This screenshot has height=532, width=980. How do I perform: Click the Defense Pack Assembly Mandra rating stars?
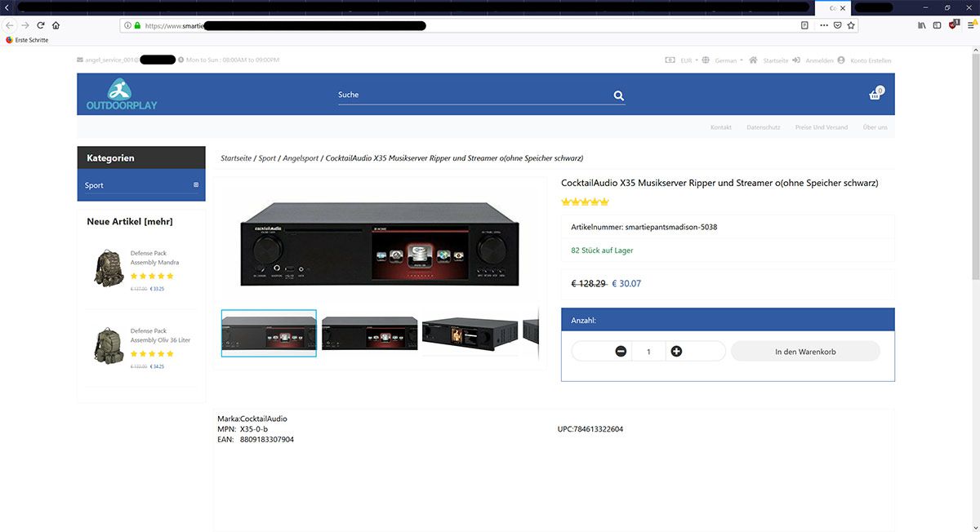click(x=152, y=276)
